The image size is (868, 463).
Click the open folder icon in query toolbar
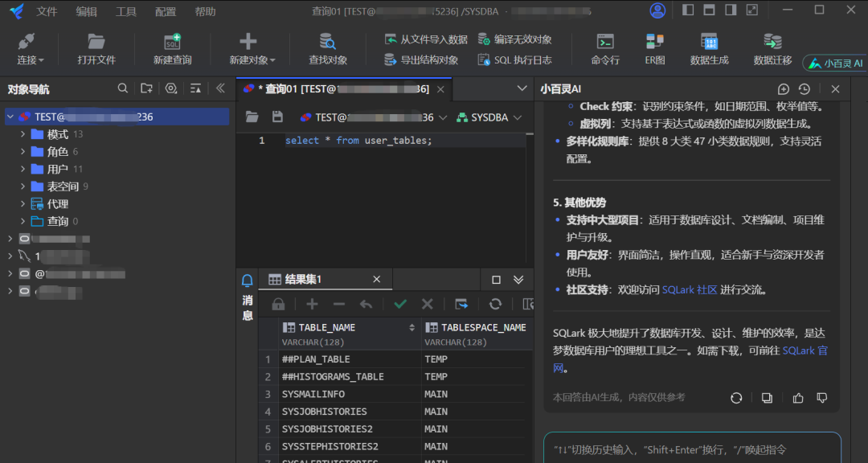pos(252,117)
